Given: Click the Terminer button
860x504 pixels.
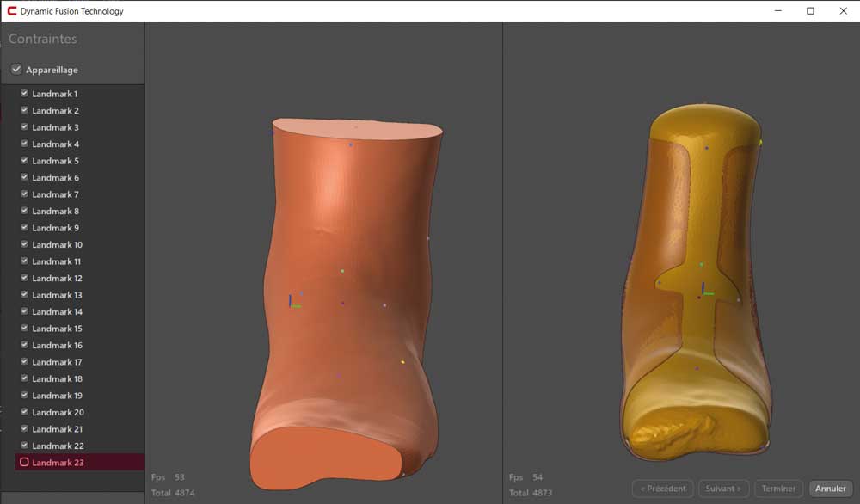Looking at the screenshot, I should pos(778,489).
